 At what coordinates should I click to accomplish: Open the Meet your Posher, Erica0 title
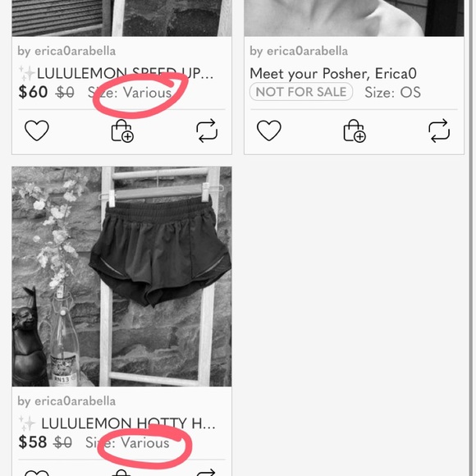(333, 74)
